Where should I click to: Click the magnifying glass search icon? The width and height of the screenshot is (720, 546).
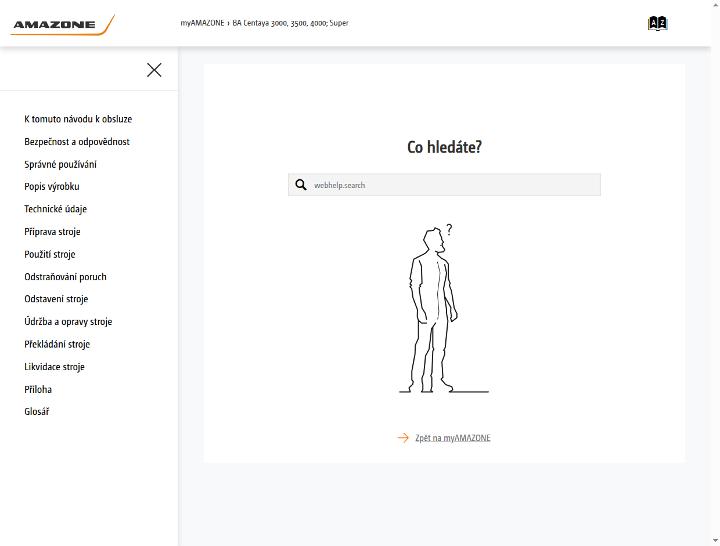[301, 185]
